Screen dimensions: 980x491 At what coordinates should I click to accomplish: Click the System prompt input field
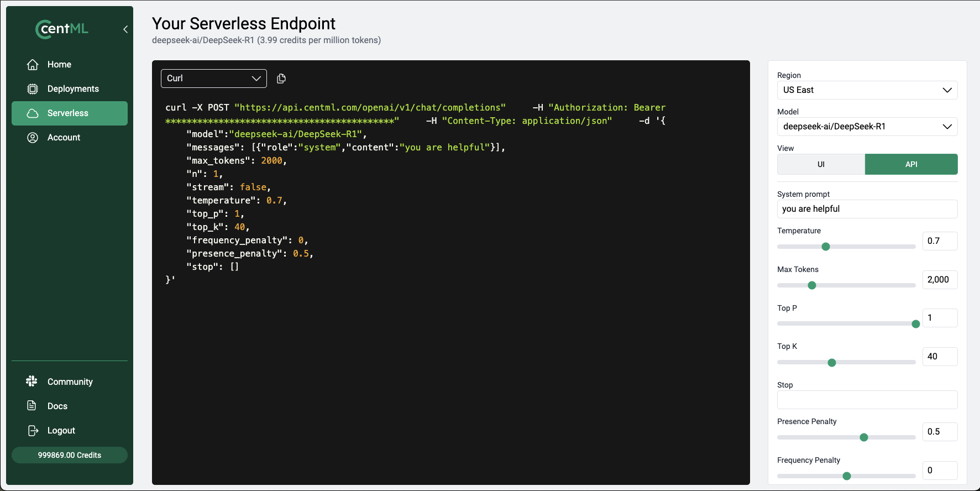point(867,209)
